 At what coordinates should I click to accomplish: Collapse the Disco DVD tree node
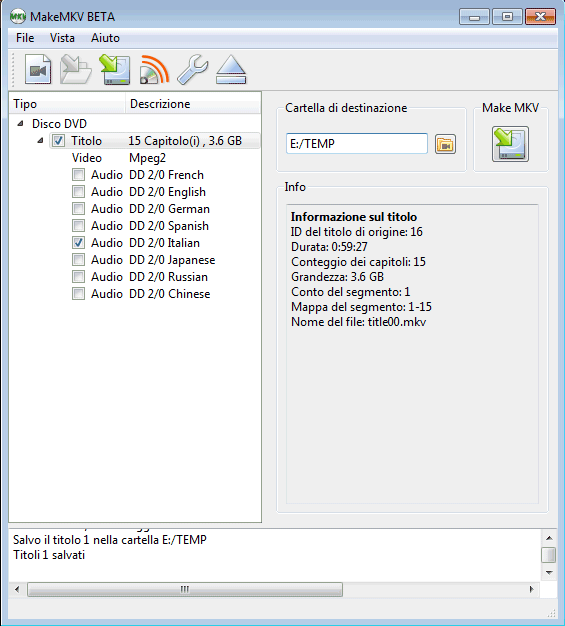click(20, 124)
